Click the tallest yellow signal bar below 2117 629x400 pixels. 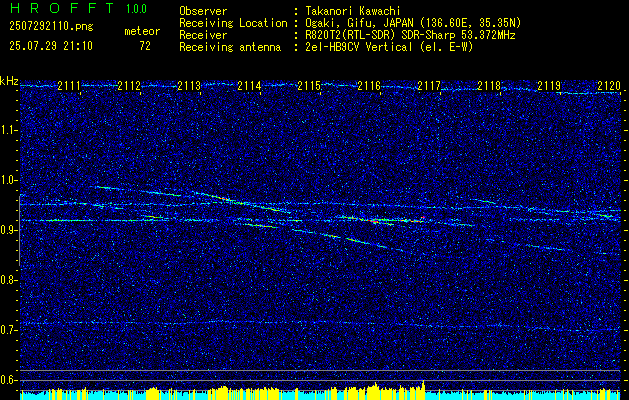pos(423,390)
